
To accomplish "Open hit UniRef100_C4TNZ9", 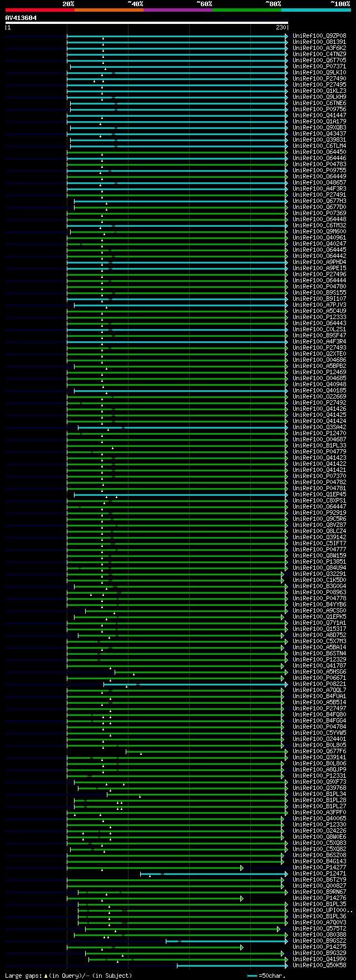I will (x=319, y=54).
